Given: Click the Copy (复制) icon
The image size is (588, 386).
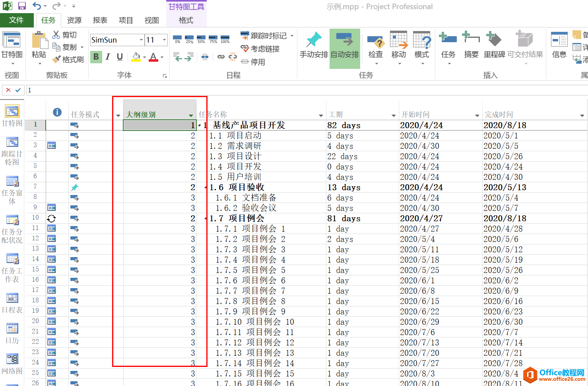Looking at the screenshot, I should [x=56, y=47].
